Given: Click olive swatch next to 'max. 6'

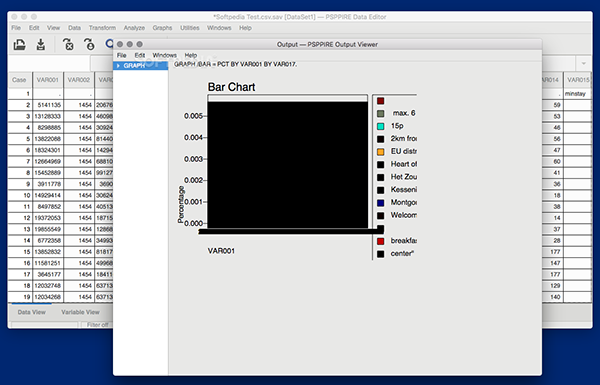Looking at the screenshot, I should point(380,114).
